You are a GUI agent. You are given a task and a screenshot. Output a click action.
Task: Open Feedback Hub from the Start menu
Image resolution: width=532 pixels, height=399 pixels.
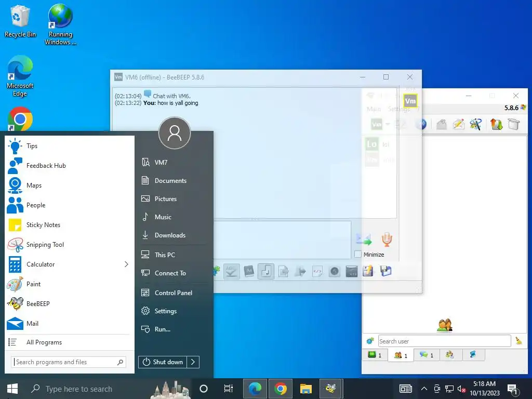click(x=69, y=166)
